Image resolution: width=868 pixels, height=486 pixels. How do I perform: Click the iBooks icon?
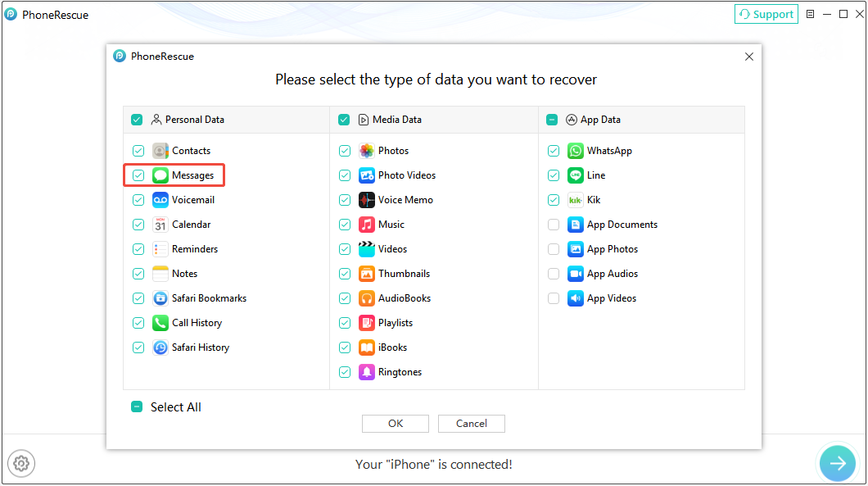[367, 347]
